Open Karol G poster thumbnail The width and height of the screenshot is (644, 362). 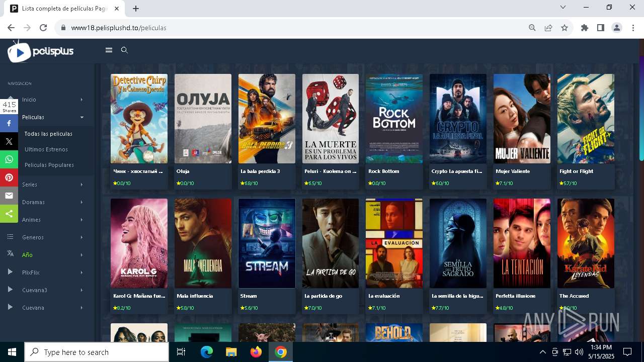(139, 243)
